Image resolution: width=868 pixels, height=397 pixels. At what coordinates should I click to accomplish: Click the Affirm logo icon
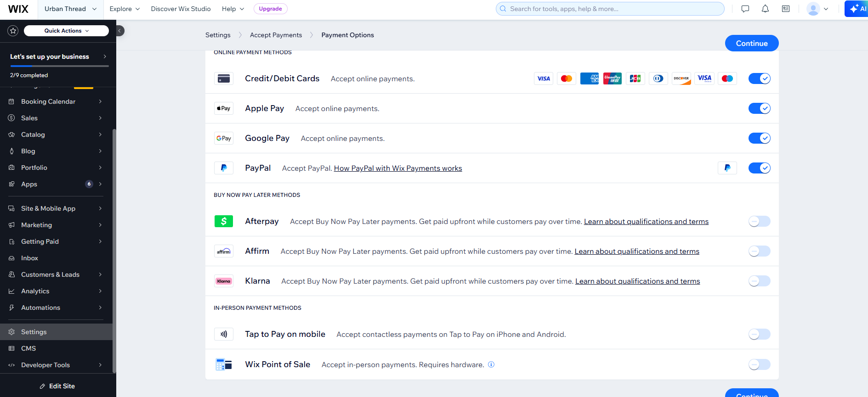(x=224, y=251)
